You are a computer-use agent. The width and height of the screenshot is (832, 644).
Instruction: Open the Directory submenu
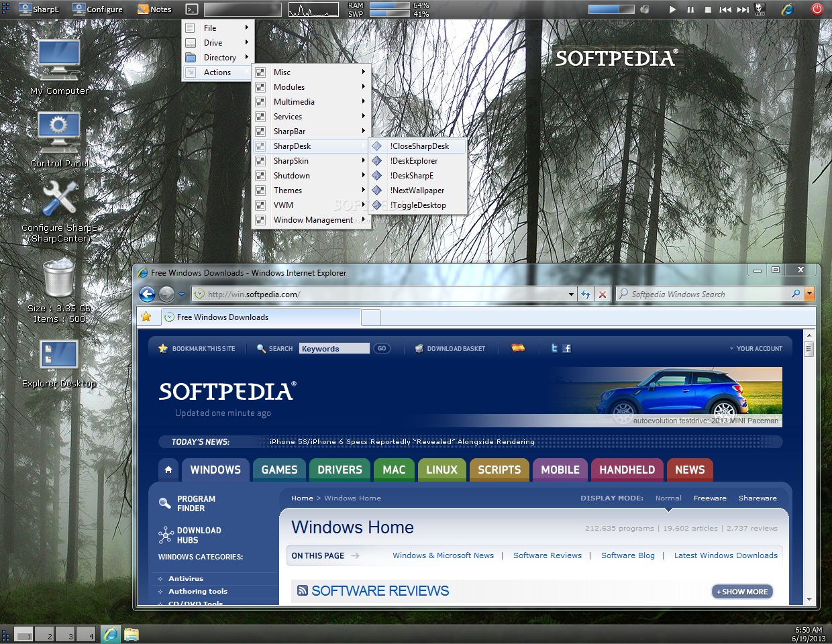[218, 58]
